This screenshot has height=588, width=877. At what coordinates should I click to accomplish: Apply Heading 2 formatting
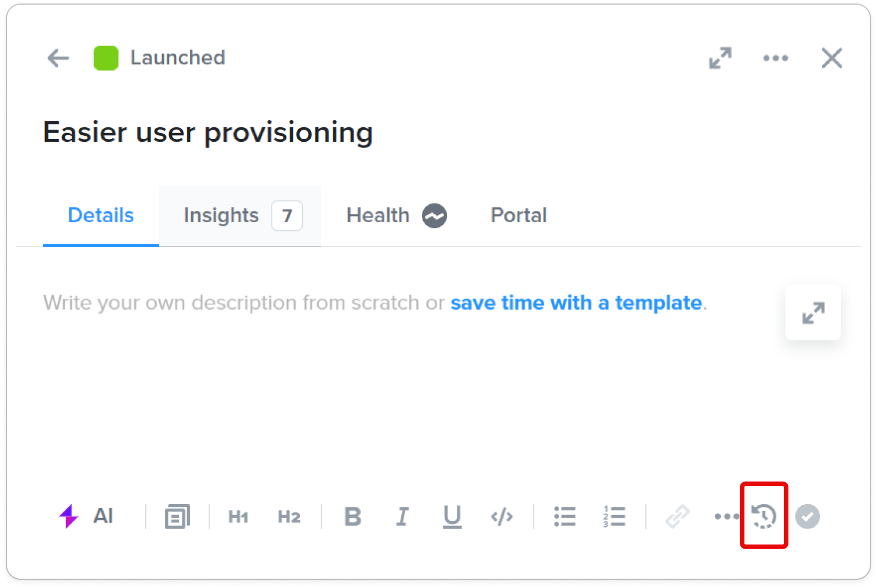pyautogui.click(x=289, y=516)
